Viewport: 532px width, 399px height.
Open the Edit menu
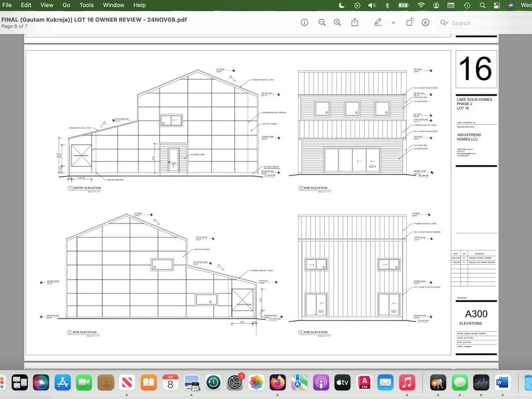tap(26, 5)
